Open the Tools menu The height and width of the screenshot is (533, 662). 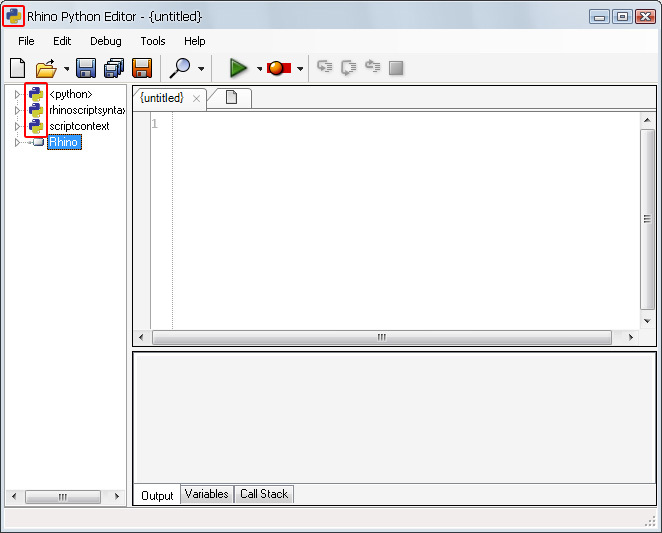(153, 41)
